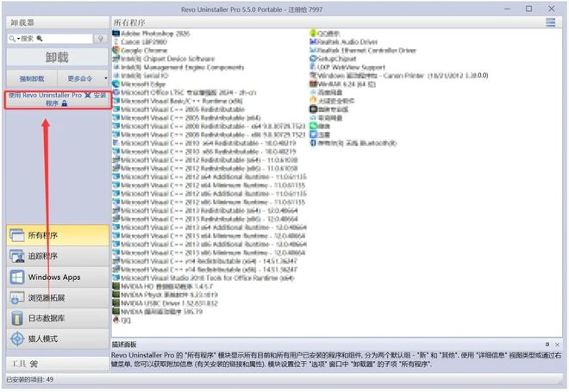
Task: Select Microsoft Visual Basic/C++ Runtime (x86) row
Action: [178, 101]
